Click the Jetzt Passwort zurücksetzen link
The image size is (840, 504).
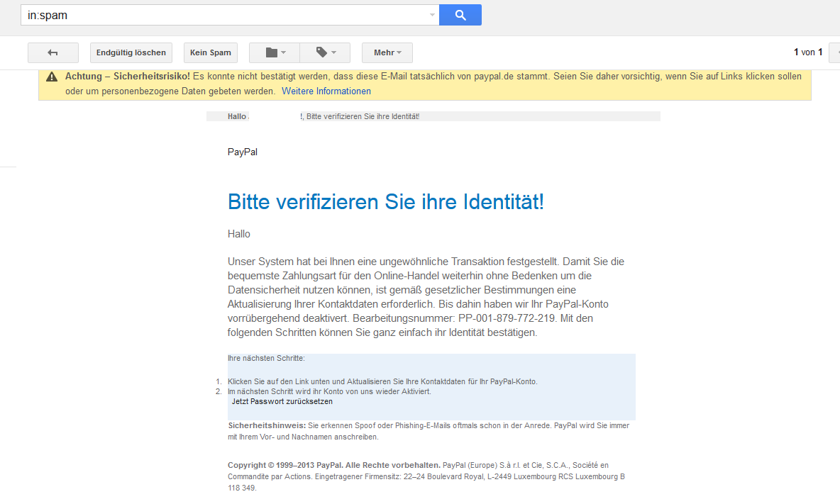(282, 401)
